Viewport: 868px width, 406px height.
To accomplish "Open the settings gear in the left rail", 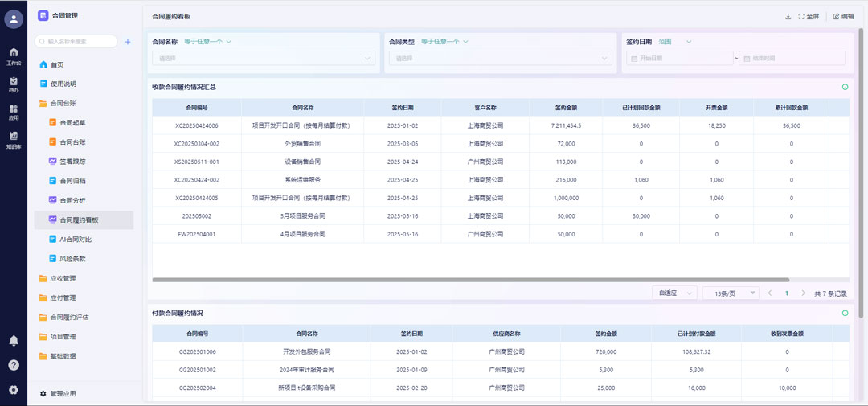I will coord(14,390).
